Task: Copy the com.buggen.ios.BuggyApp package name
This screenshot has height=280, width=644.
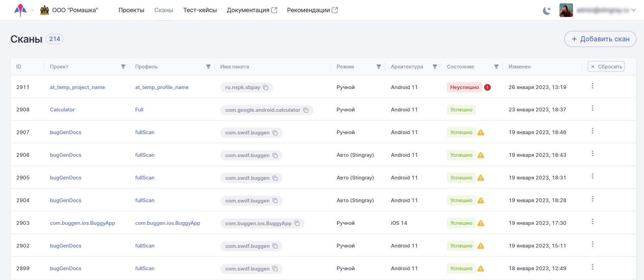Action: click(297, 223)
